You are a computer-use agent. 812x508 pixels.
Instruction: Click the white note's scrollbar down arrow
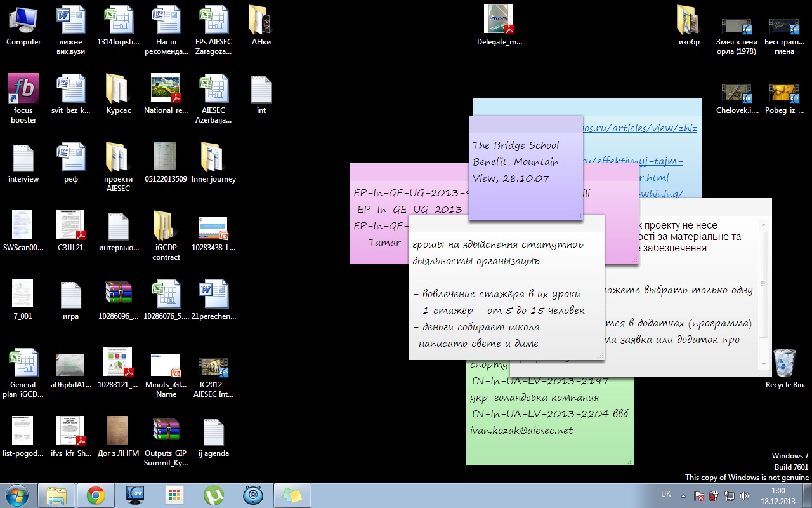[764, 364]
